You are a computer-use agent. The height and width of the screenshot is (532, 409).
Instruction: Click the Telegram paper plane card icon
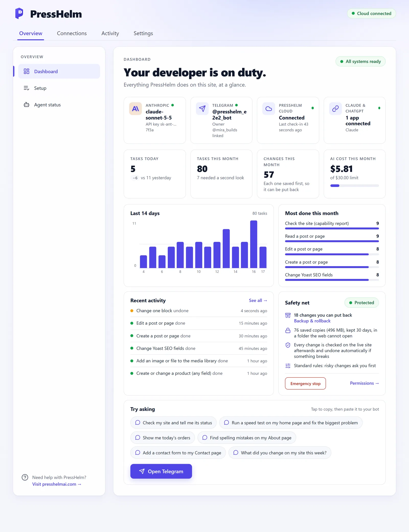coord(202,109)
